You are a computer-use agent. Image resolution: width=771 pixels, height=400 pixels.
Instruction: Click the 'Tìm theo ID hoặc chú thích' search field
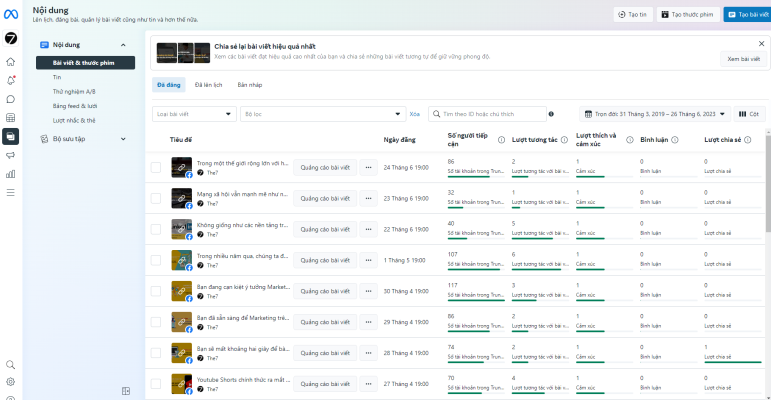point(486,114)
